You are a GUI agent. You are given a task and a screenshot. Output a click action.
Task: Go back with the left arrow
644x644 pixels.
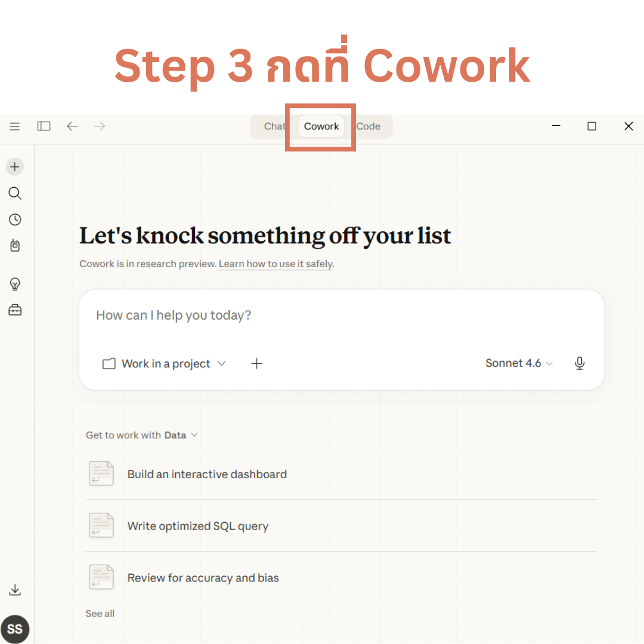click(x=72, y=126)
